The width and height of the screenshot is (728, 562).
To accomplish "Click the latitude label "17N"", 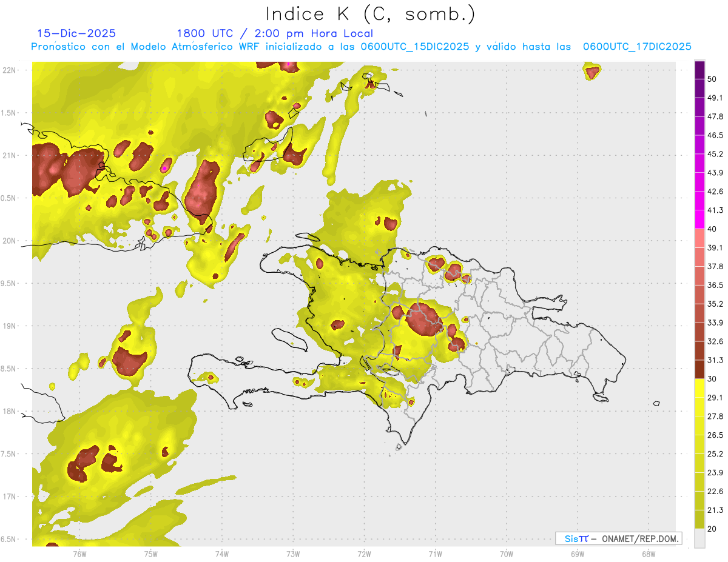I will (9, 497).
